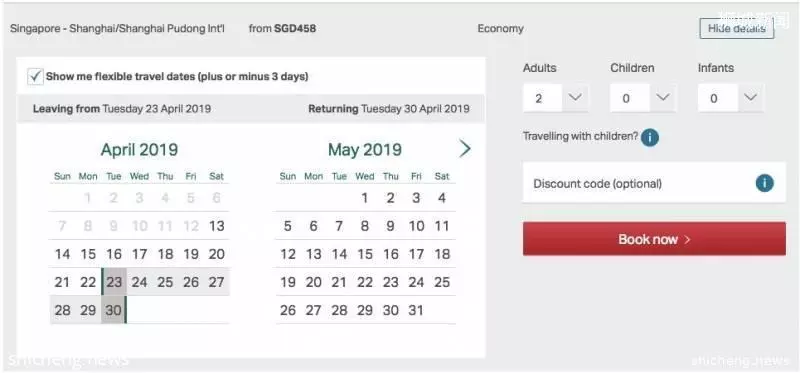Uncheck Show me flexible travel dates

point(35,77)
